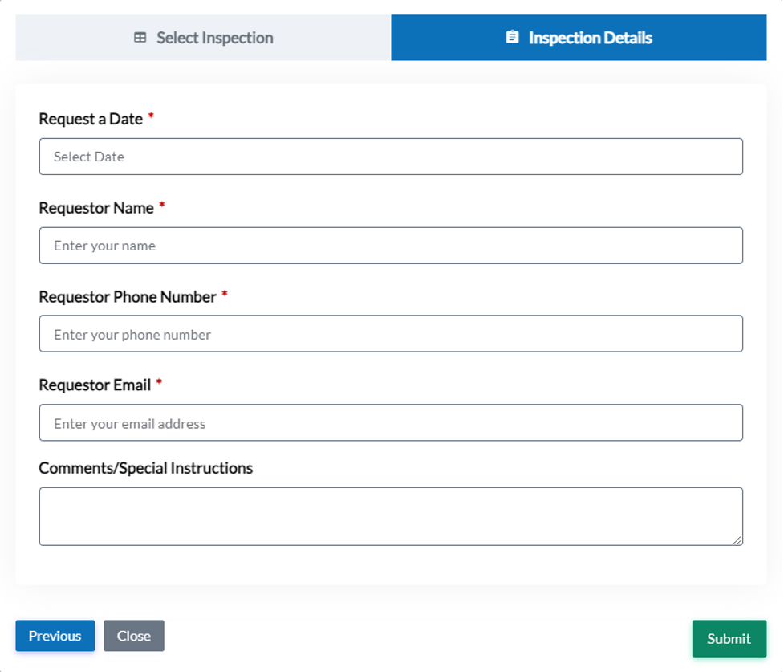Click the phone number input field
This screenshot has width=784, height=672.
pos(391,334)
